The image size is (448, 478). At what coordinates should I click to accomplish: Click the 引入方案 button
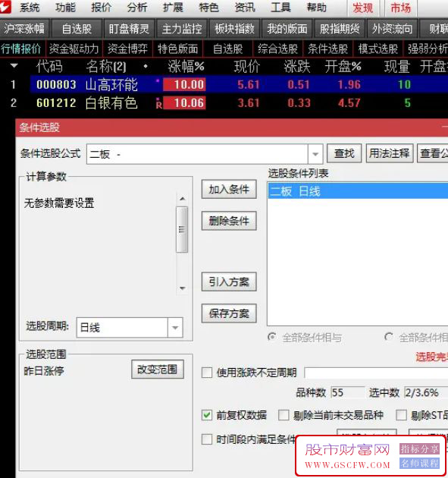(229, 281)
